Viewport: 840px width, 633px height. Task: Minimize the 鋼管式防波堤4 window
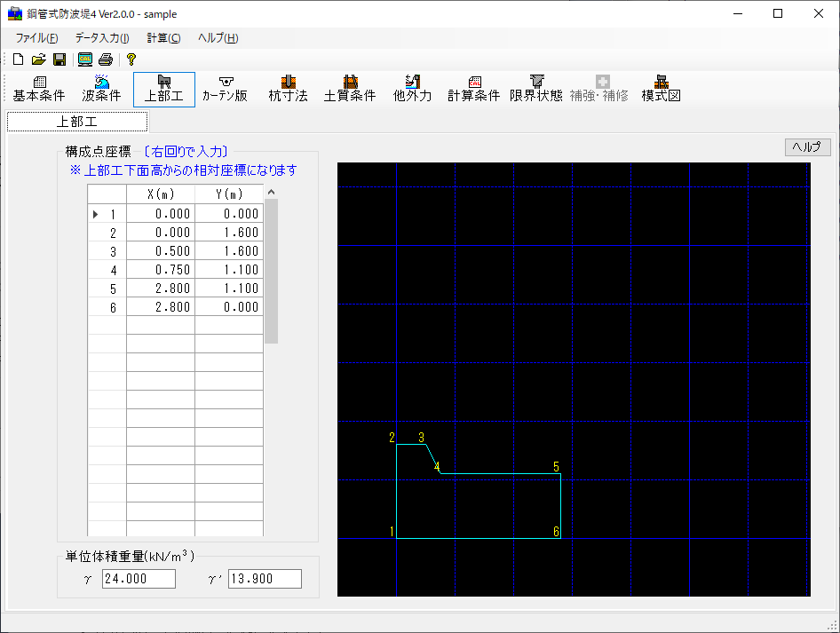pyautogui.click(x=738, y=14)
